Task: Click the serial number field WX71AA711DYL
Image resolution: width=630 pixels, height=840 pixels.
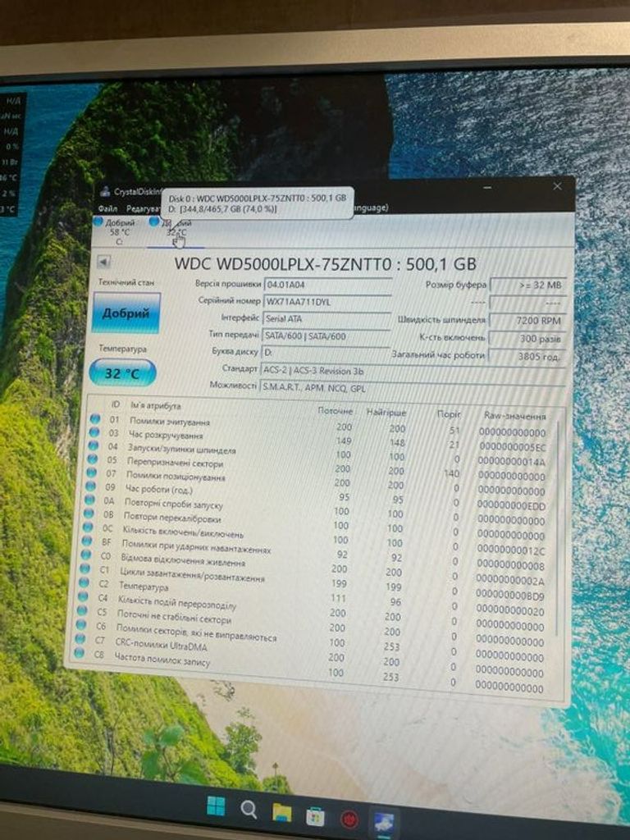Action: [x=326, y=301]
